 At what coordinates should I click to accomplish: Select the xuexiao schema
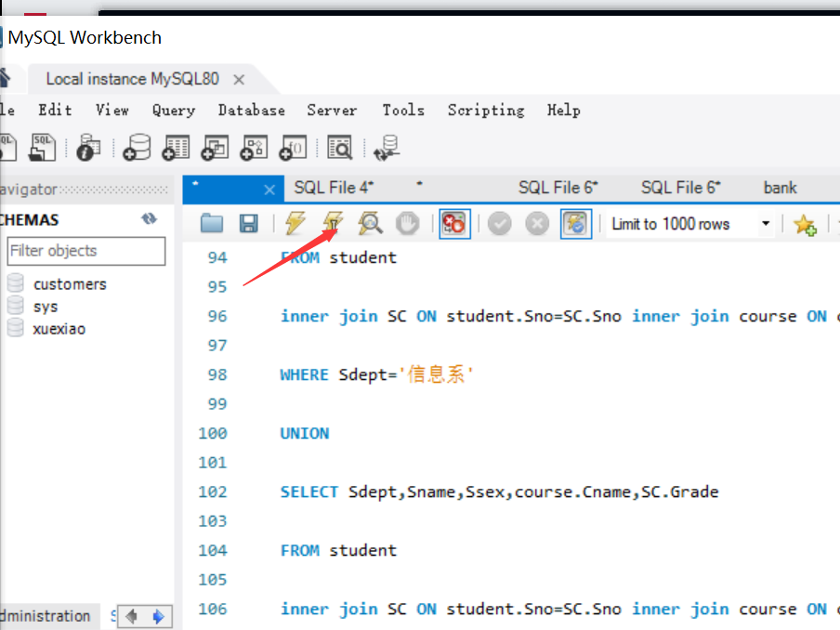click(x=59, y=329)
